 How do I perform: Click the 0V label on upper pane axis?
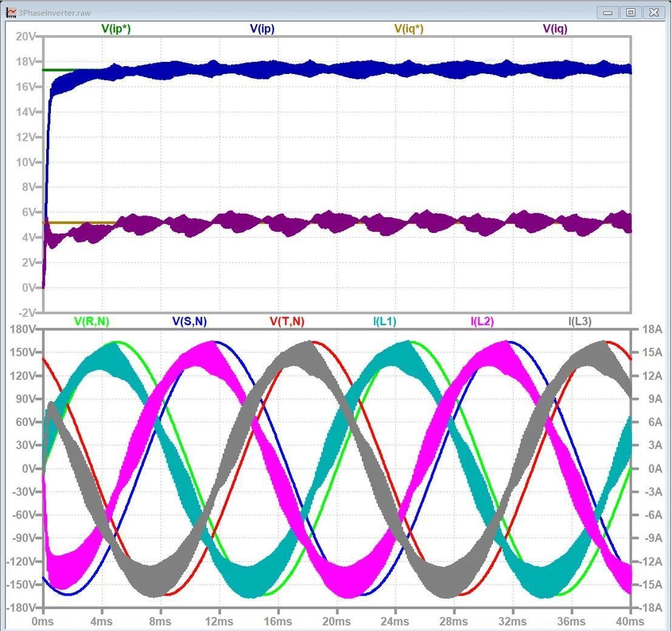tap(29, 288)
